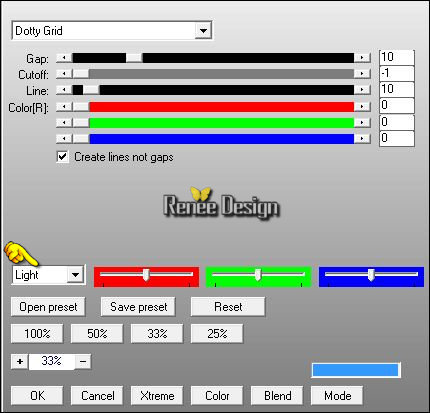
Task: Expand the Light mode dropdown
Action: (76, 275)
